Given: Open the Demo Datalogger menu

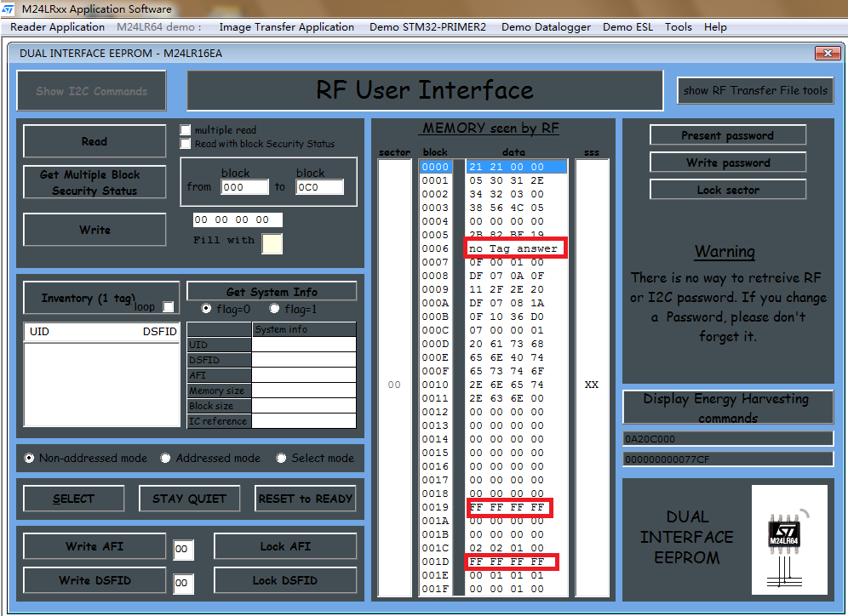Looking at the screenshot, I should (546, 27).
